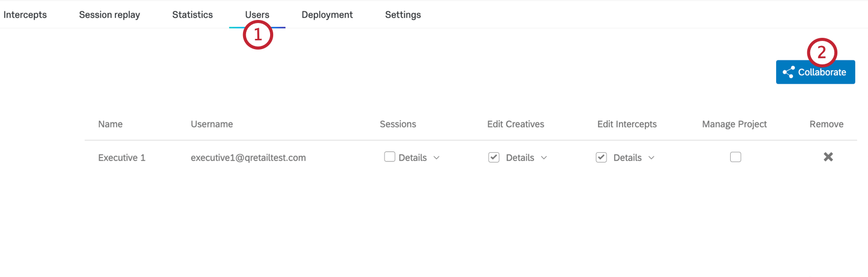
Task: Enable Manage Project checkbox for Executive 1
Action: pyautogui.click(x=735, y=157)
